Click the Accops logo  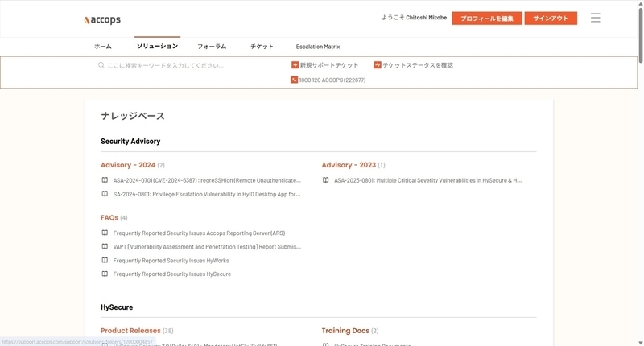coord(102,19)
